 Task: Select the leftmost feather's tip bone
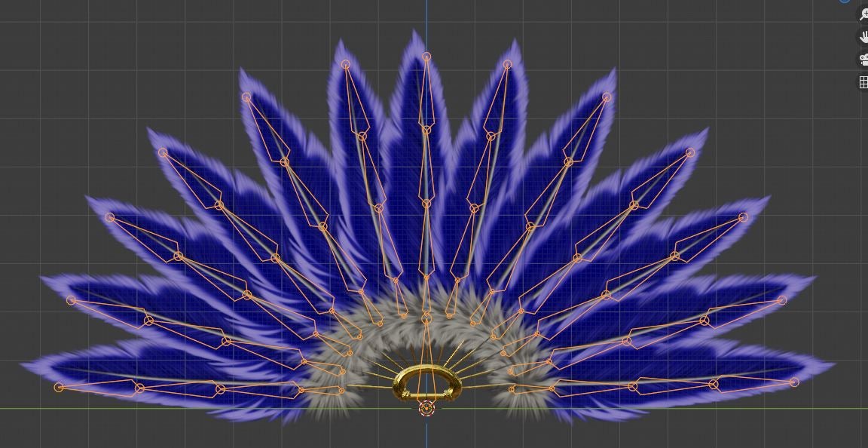coord(59,387)
